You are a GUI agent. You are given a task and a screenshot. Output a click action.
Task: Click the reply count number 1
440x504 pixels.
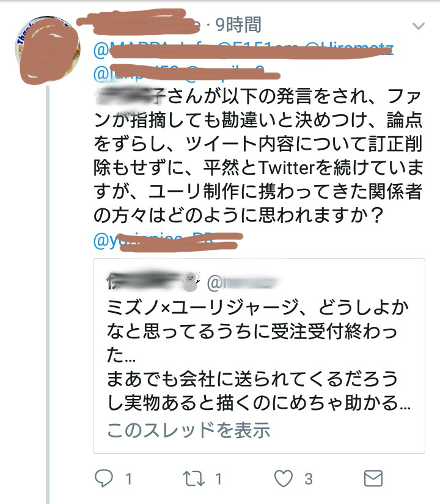pos(129,479)
